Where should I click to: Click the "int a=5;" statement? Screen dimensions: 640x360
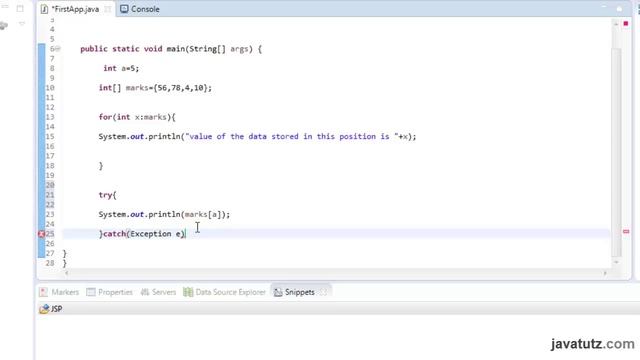(121, 68)
